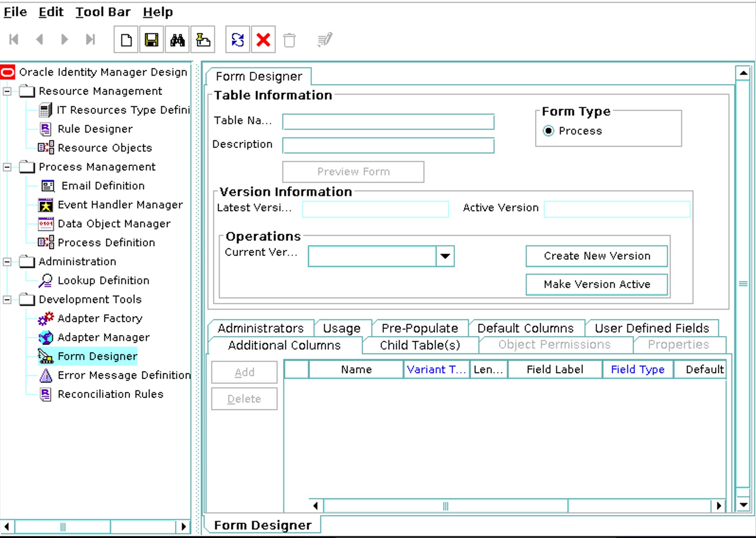This screenshot has width=756, height=538.
Task: Collapse the Administration folder
Action: point(7,261)
